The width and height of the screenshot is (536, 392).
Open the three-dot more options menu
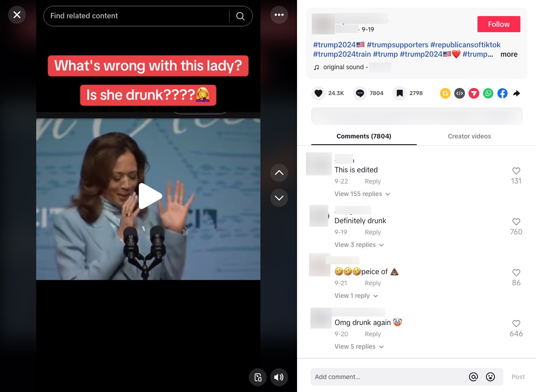pyautogui.click(x=279, y=15)
